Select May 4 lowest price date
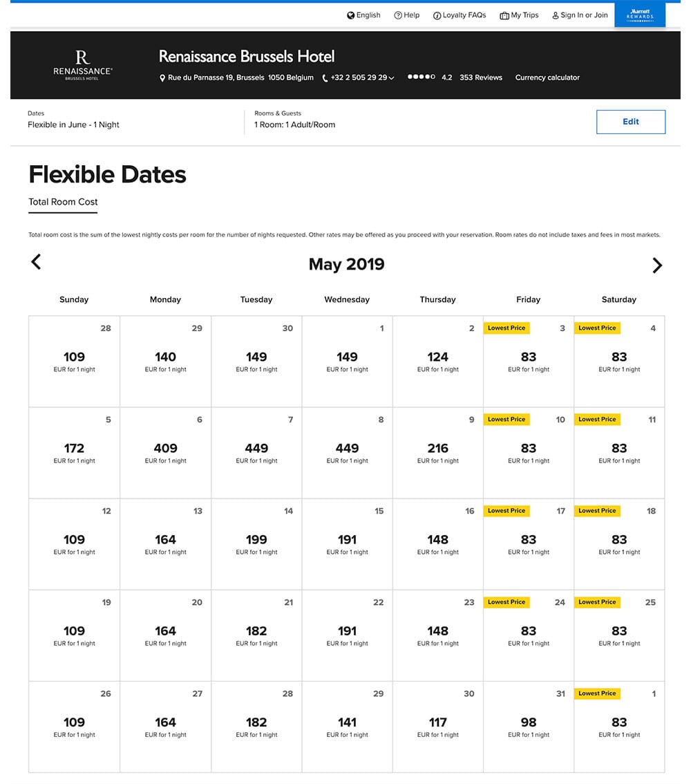The image size is (691, 784). pos(619,362)
